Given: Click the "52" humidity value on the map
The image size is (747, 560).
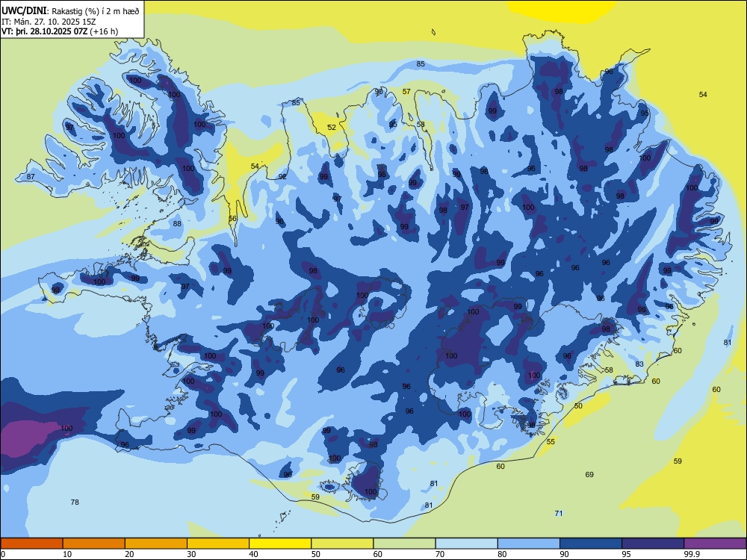Looking at the screenshot, I should click(332, 127).
